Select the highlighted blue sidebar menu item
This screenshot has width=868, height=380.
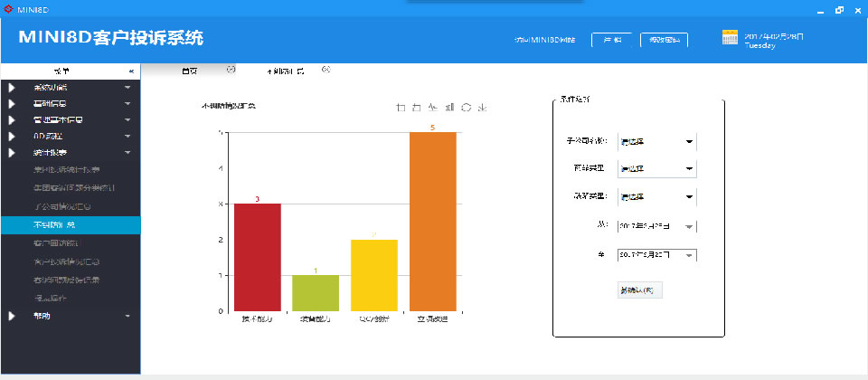(70, 225)
